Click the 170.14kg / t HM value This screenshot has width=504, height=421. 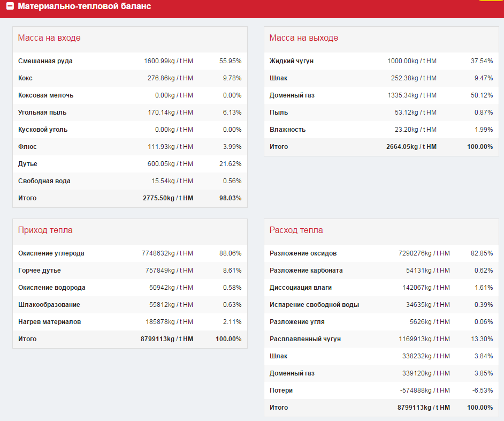pyautogui.click(x=170, y=112)
